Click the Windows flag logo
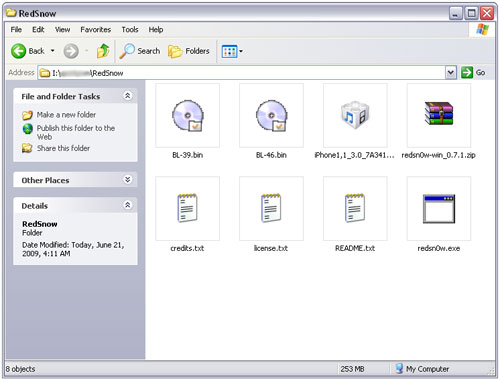 tap(483, 29)
